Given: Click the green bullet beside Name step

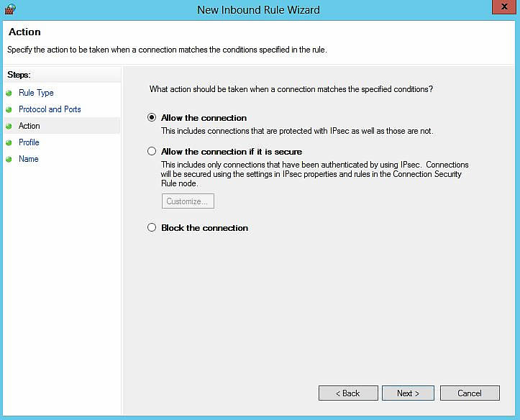Looking at the screenshot, I should (9, 160).
